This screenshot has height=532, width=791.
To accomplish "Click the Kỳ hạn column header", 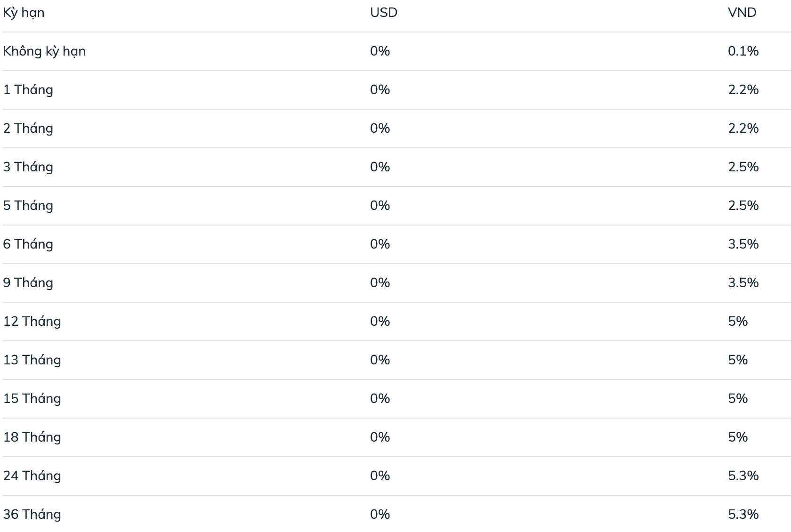I will click(x=24, y=13).
